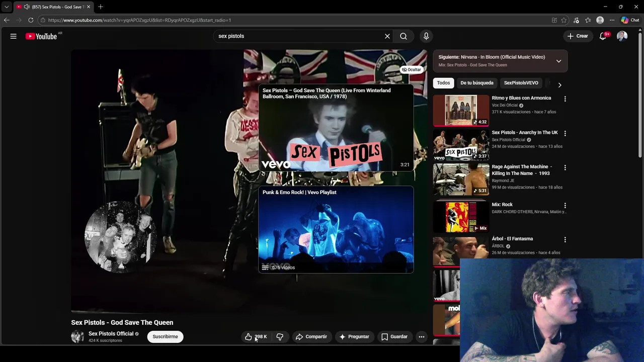Start voice search with the microphone
The height and width of the screenshot is (362, 644).
click(x=426, y=36)
